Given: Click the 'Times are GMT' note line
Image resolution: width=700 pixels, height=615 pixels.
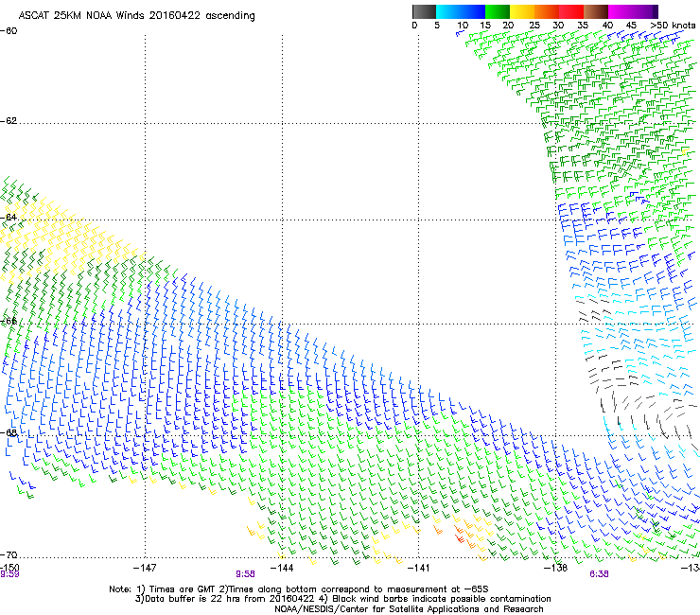Looking at the screenshot, I should pos(299,589).
